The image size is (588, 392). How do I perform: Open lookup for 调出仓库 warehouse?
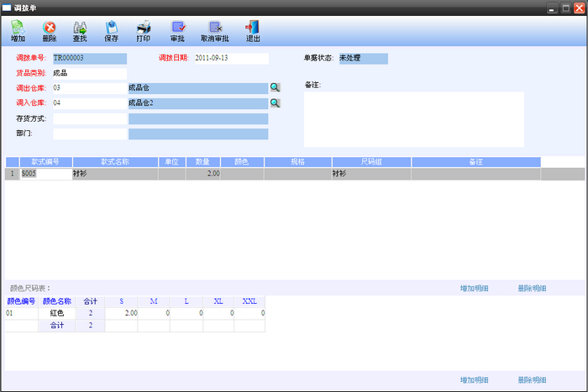[x=275, y=87]
